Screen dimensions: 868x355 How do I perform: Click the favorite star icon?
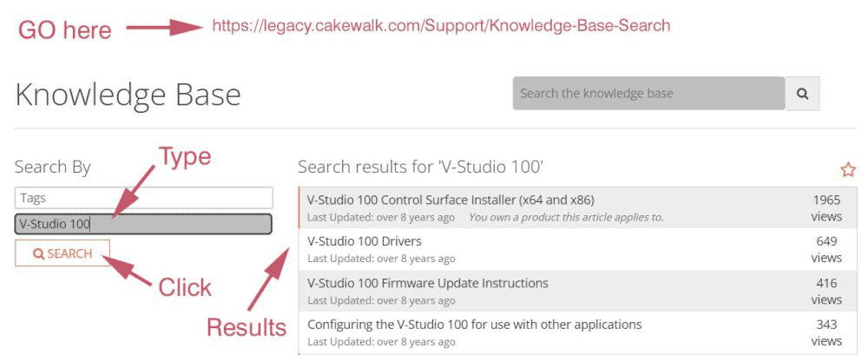click(x=848, y=169)
